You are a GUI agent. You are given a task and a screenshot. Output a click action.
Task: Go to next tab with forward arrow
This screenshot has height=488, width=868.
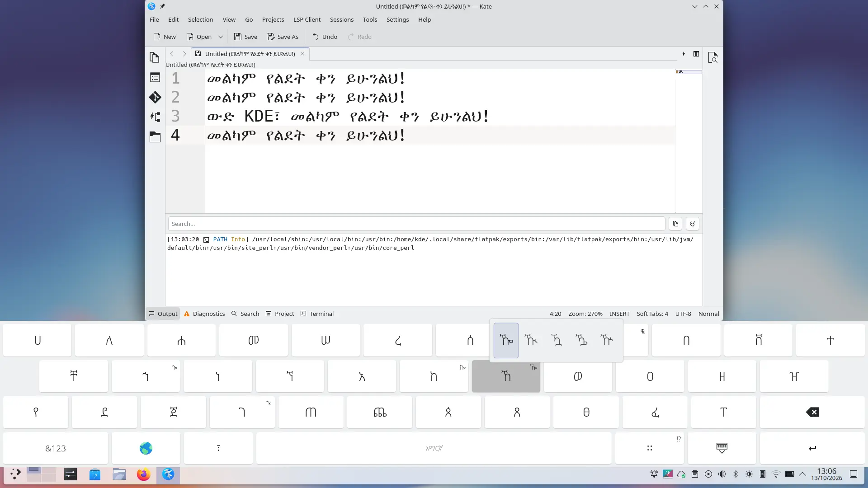click(x=184, y=54)
